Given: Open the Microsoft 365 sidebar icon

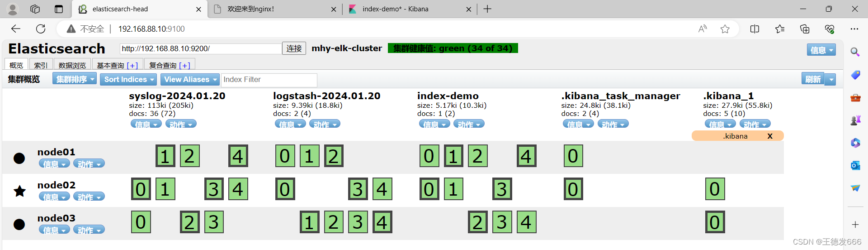Looking at the screenshot, I should pyautogui.click(x=855, y=143).
